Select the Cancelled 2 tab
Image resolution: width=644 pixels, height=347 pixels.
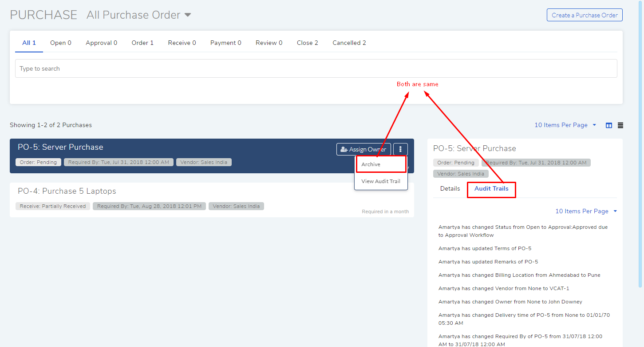(349, 43)
